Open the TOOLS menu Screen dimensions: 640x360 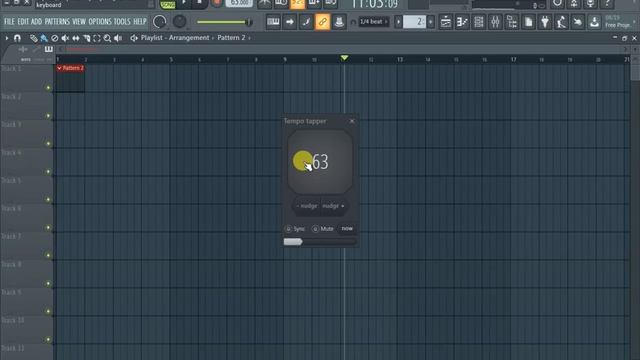point(122,21)
